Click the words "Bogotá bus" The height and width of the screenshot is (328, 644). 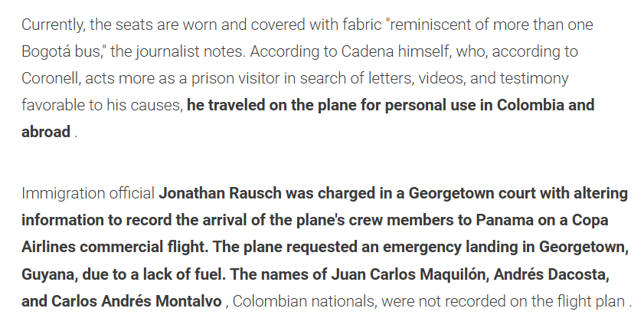point(60,51)
